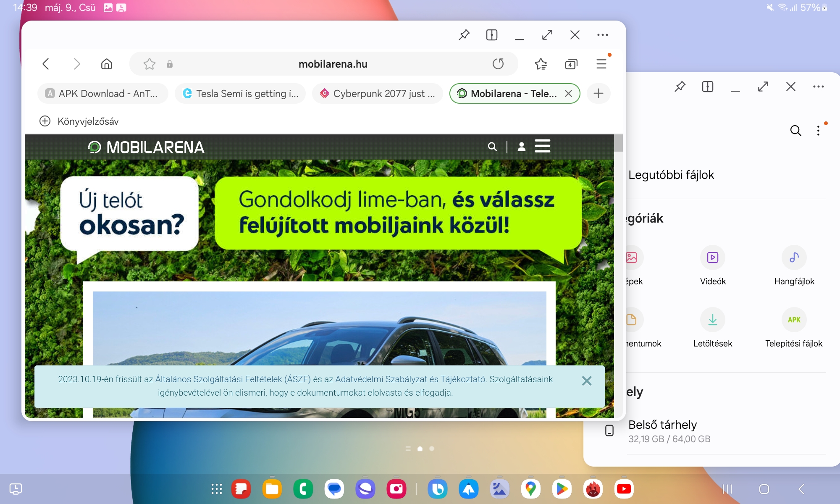This screenshot has width=840, height=504.
Task: Reload the mobilarena.hu page
Action: pos(498,64)
